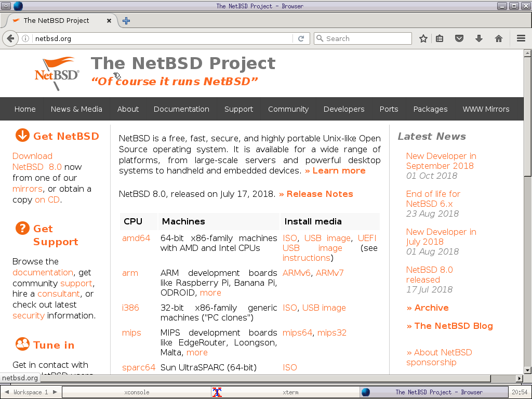Show site information icon in address bar

(25, 38)
